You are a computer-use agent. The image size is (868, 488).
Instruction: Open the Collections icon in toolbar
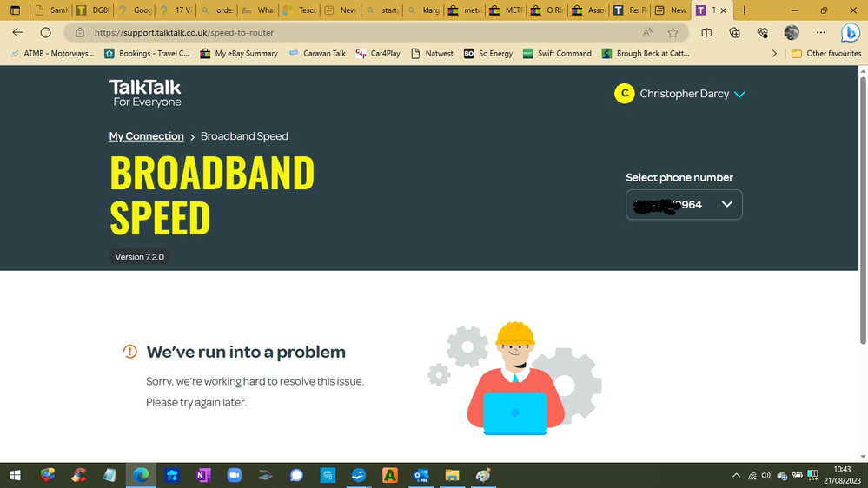734,32
